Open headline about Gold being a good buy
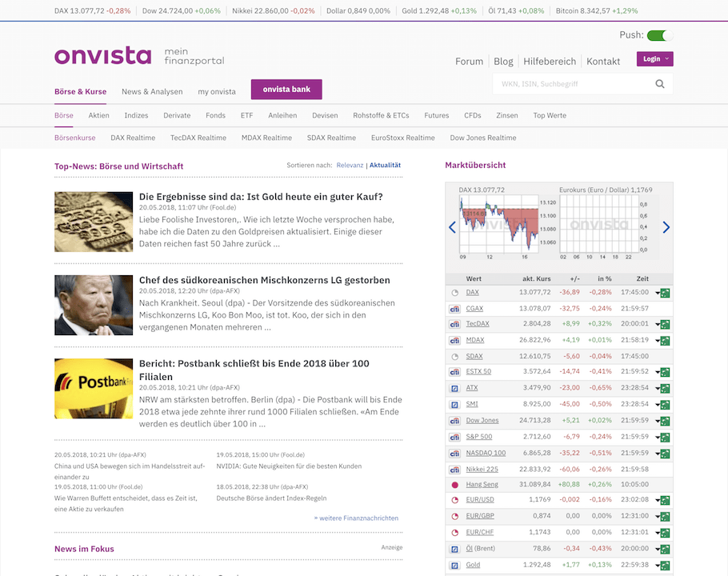 point(261,197)
